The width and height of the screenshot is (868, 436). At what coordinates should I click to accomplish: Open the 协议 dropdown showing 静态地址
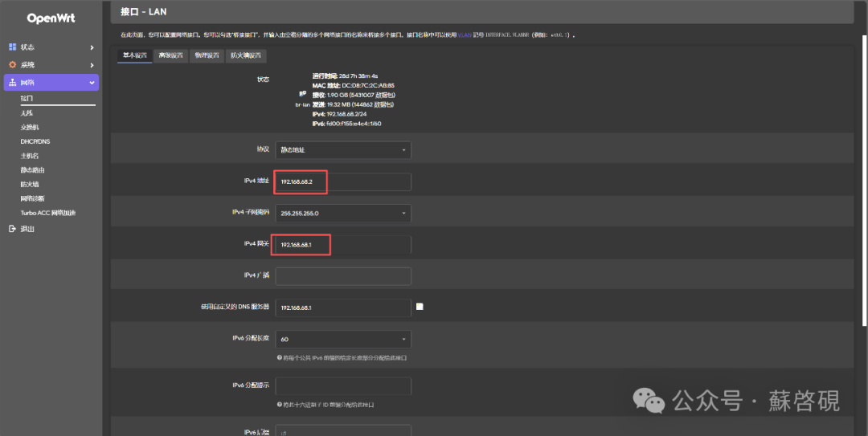click(x=343, y=150)
